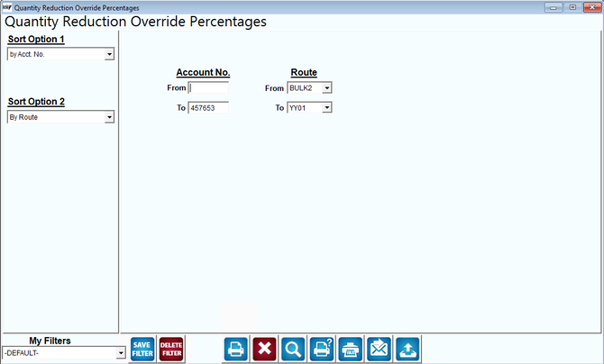Expand the Route To dropdown
Viewport: 604px width, 364px height.
click(x=326, y=108)
